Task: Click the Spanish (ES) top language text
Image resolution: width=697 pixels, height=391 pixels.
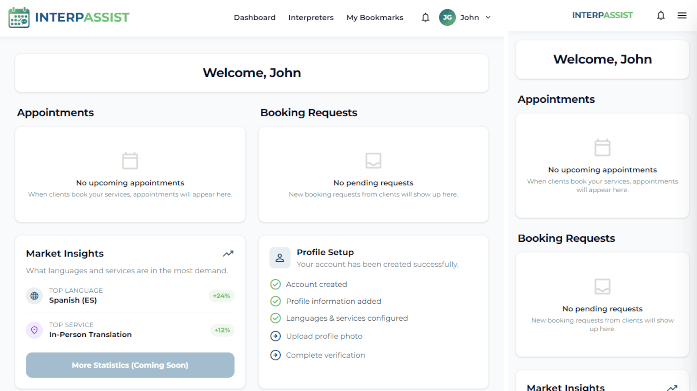Action: [x=73, y=300]
